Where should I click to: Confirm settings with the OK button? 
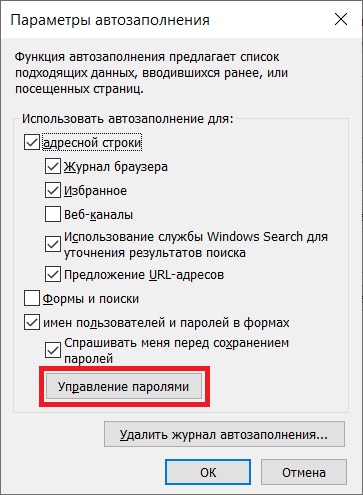click(208, 472)
